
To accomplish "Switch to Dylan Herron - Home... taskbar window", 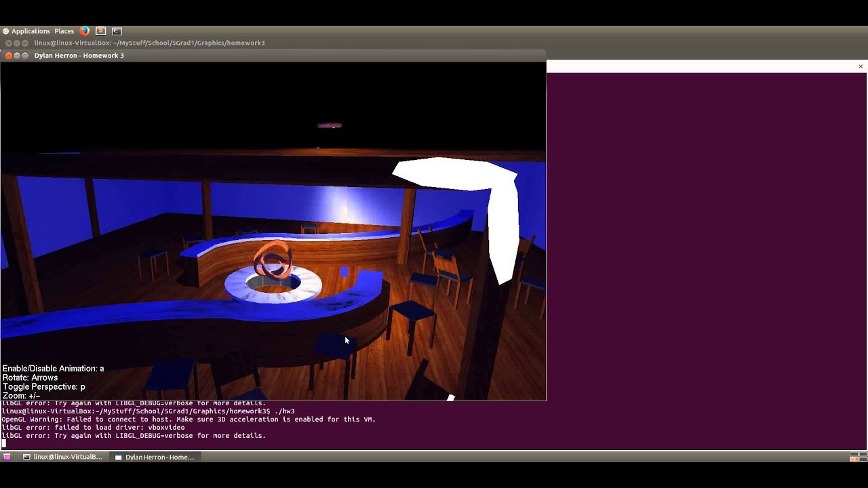I will point(155,457).
